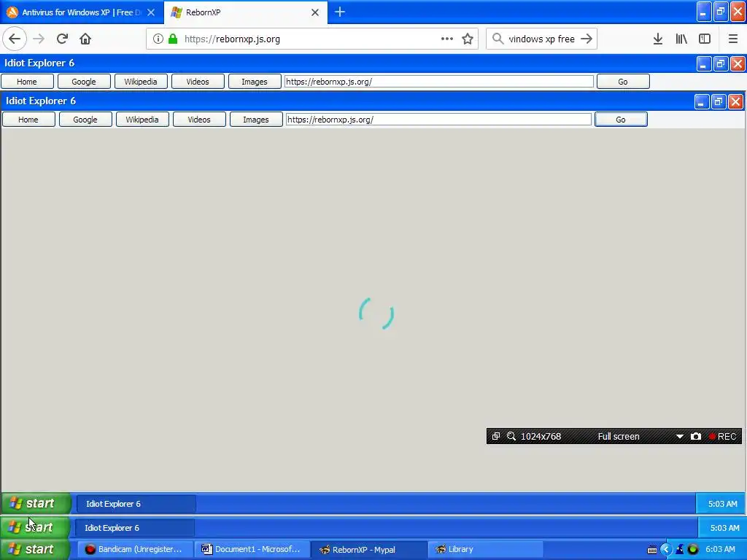Open the library books icon in toolbar
The width and height of the screenshot is (747, 560).
pyautogui.click(x=681, y=39)
